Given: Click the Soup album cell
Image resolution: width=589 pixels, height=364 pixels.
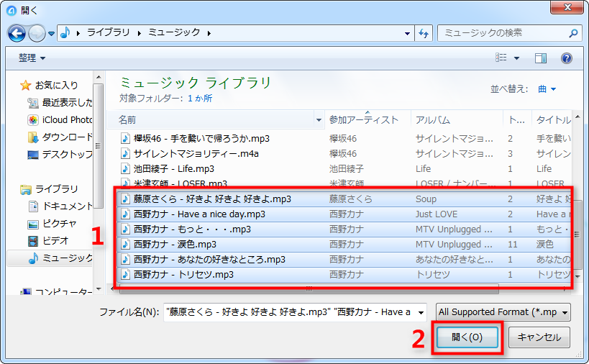Looking at the screenshot, I should 426,199.
